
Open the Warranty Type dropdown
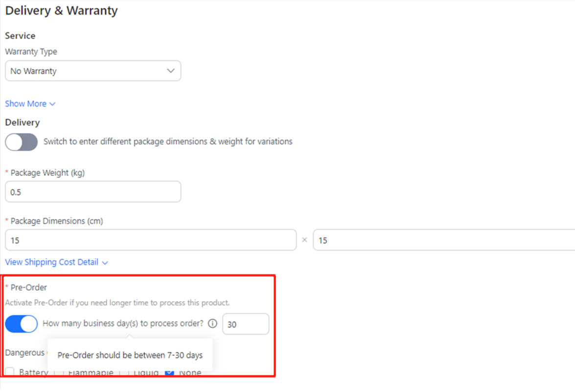(x=92, y=71)
